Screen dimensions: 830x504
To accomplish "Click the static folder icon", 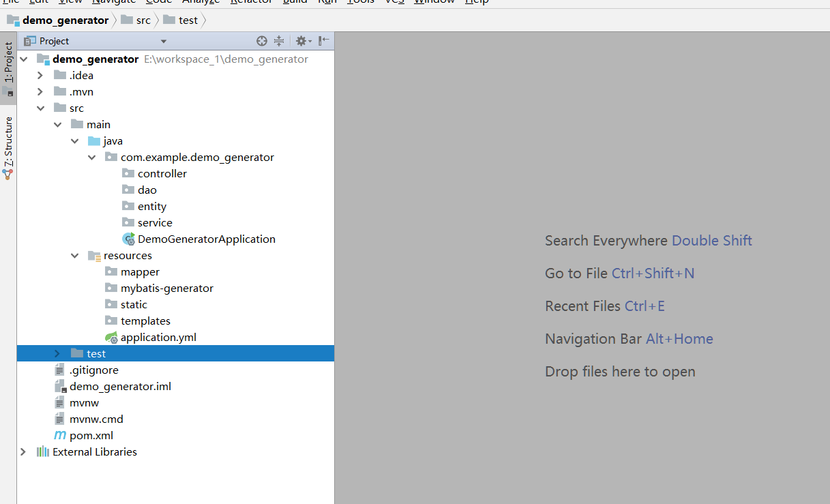I will click(x=111, y=304).
